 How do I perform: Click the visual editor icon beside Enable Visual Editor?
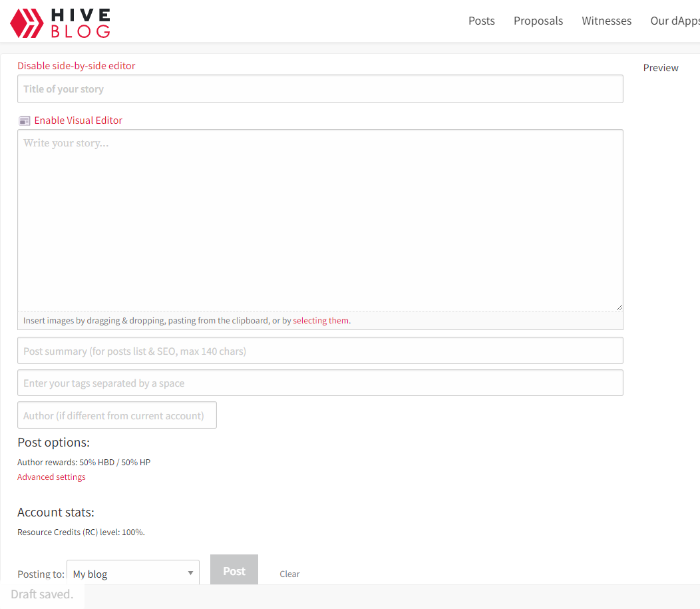coord(24,120)
